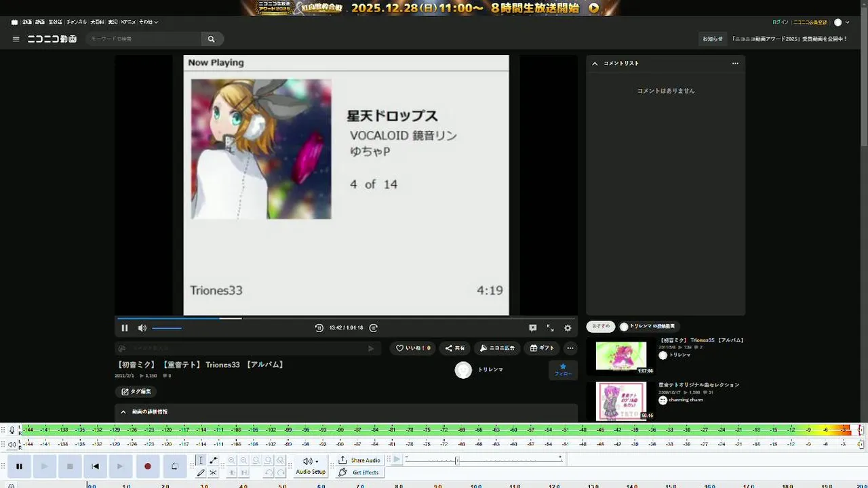The width and height of the screenshot is (868, 488).
Task: Open the comment list options menu
Action: tap(735, 63)
